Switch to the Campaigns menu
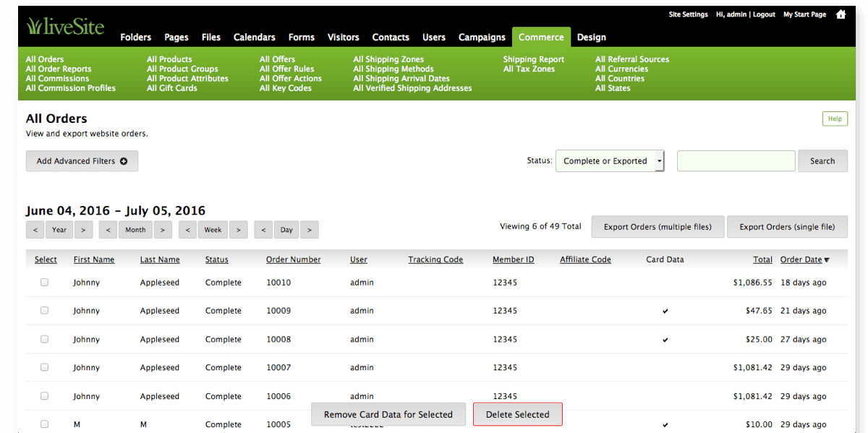Viewport: 868px width, 433px height. tap(482, 37)
